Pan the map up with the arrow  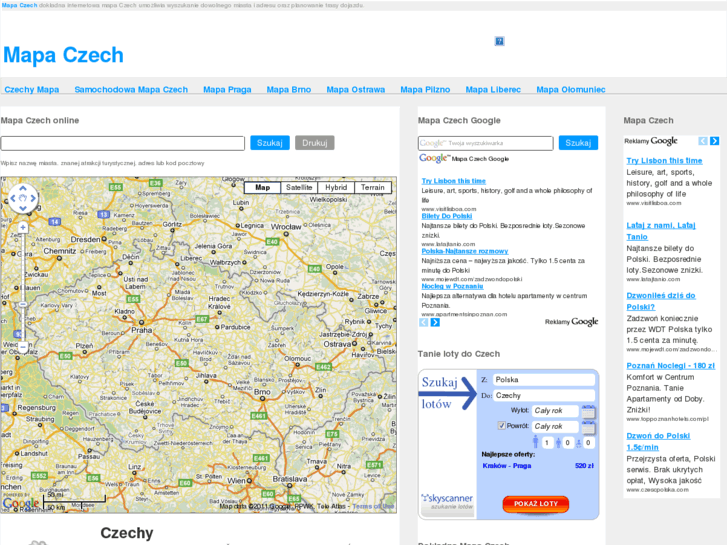click(x=23, y=189)
